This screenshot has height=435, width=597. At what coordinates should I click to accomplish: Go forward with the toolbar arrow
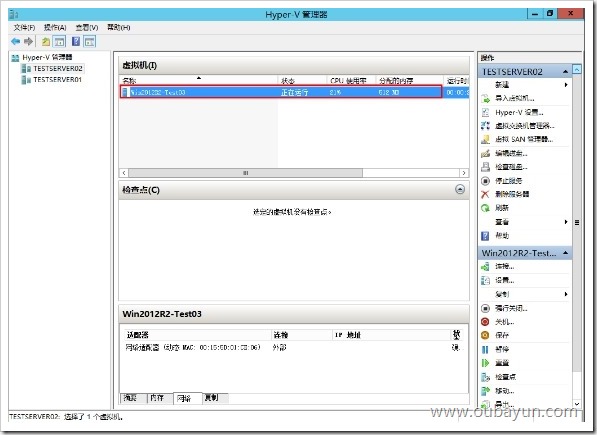click(28, 41)
